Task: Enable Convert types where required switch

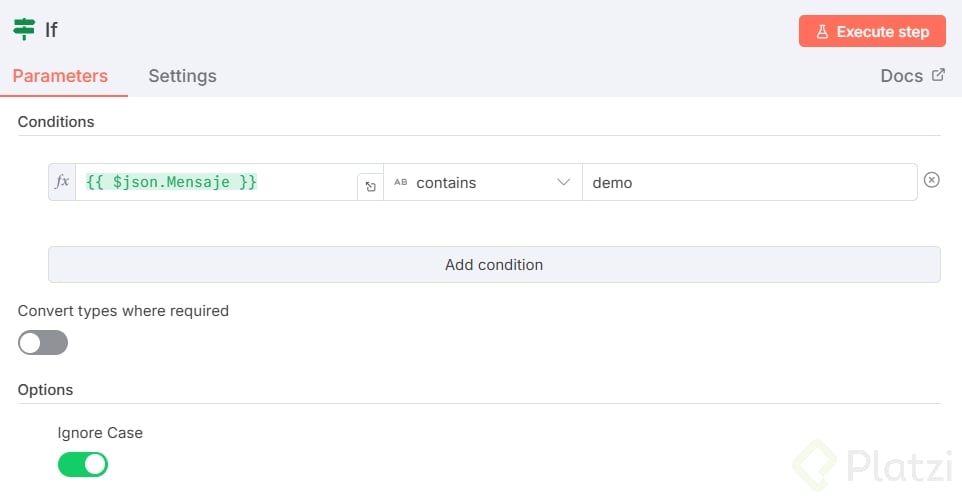Action: point(43,343)
